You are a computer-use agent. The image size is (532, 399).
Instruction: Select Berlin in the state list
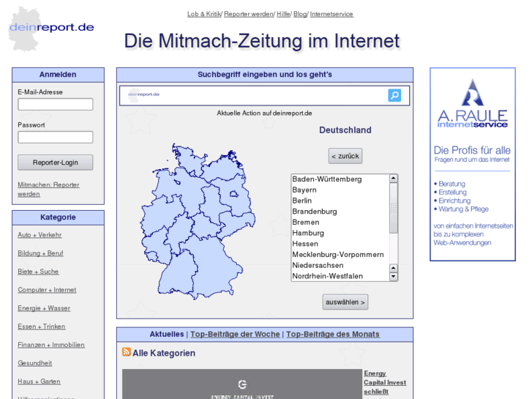point(340,201)
